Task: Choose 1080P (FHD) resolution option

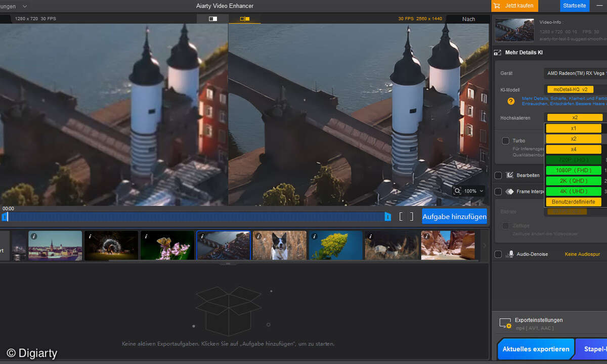Action: (574, 170)
